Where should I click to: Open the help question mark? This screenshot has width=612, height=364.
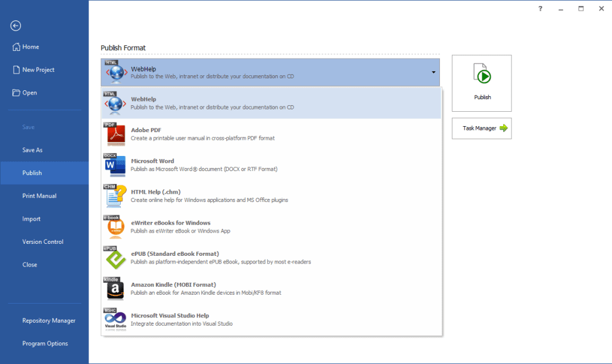point(540,8)
